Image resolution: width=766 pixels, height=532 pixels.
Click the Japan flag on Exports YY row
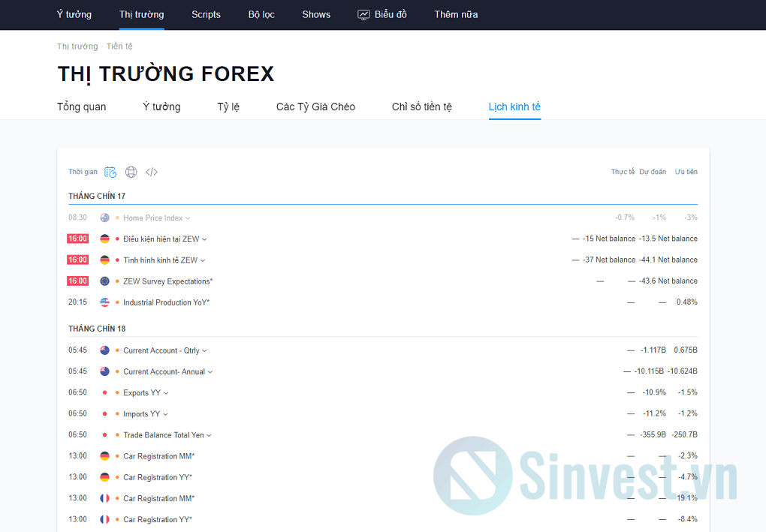104,392
